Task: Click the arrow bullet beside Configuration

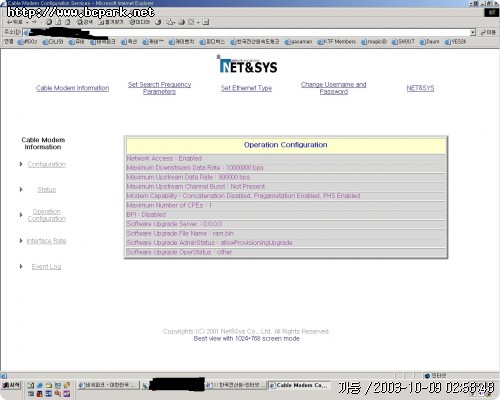Action: 21,164
